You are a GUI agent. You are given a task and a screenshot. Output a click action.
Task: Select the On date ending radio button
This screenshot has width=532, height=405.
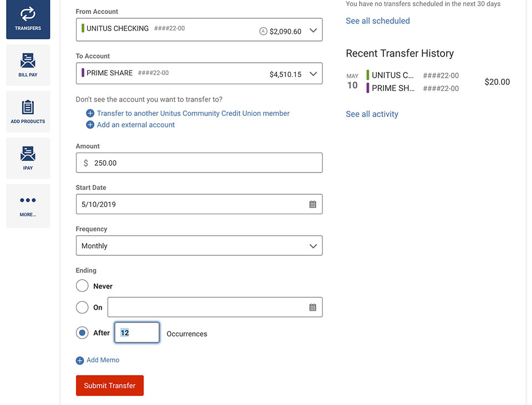pos(82,307)
